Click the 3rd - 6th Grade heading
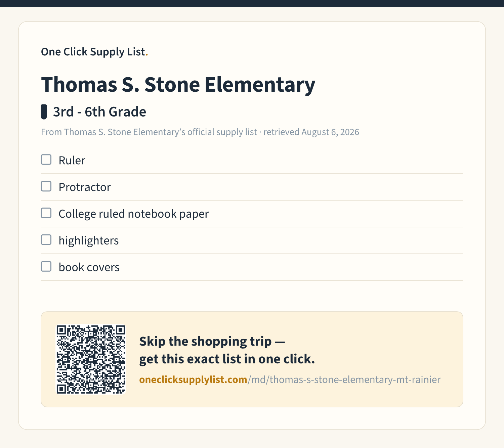 click(99, 112)
